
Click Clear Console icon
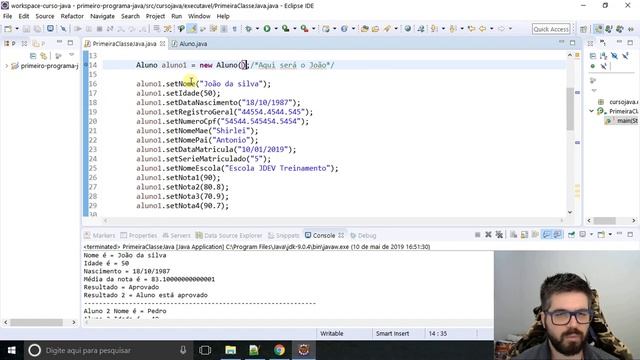(513, 235)
